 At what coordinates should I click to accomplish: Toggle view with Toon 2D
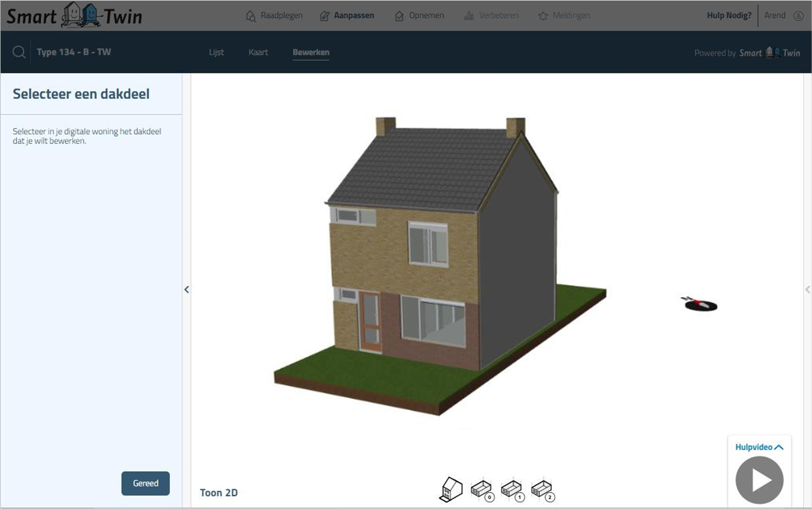point(218,492)
